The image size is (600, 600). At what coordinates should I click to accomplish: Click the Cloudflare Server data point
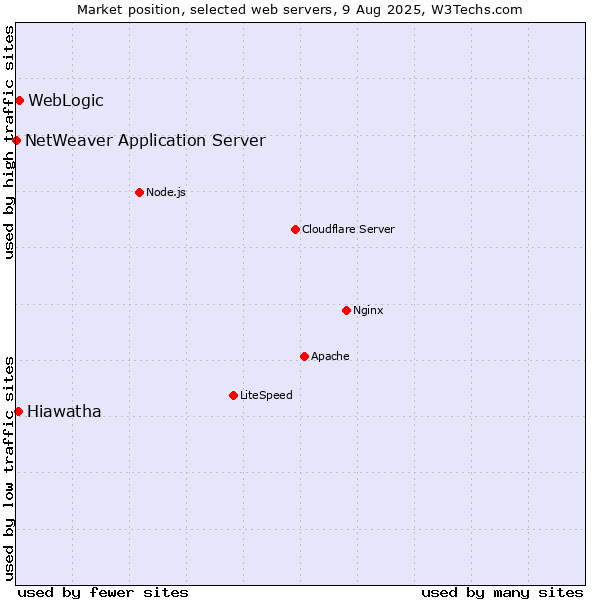pyautogui.click(x=295, y=230)
